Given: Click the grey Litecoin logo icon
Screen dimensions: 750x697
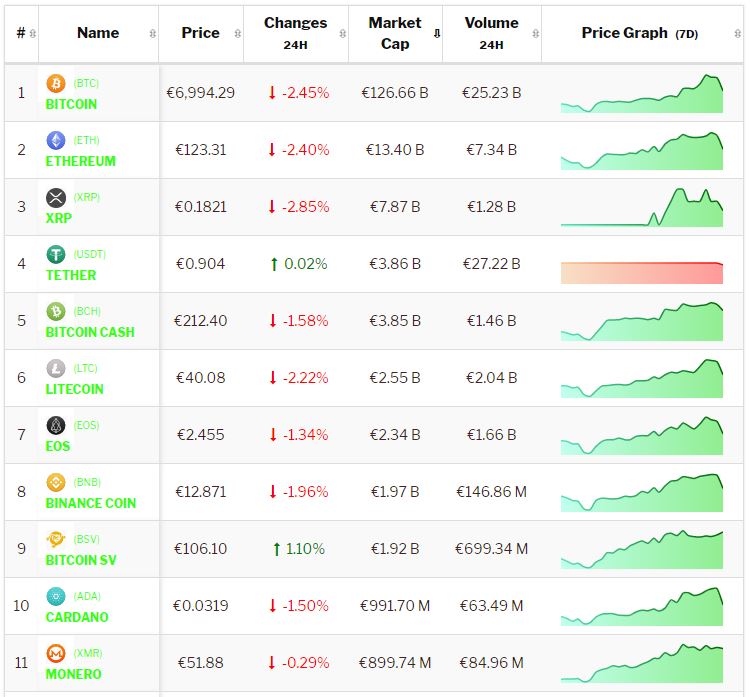Looking at the screenshot, I should coord(56,369).
